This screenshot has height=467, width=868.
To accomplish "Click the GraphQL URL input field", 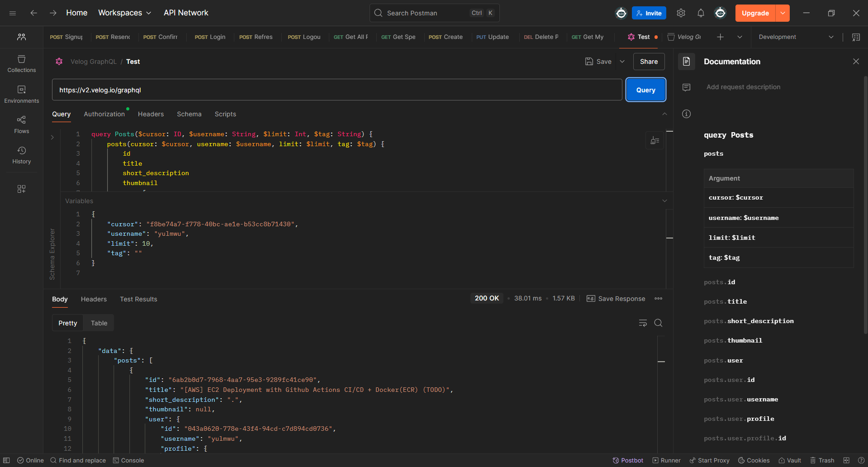I will point(337,90).
